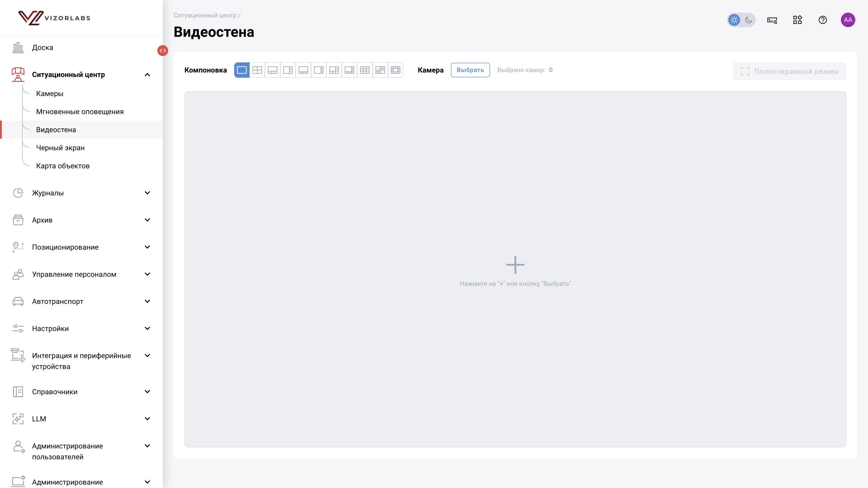Expand the Журналы menu section

pos(147,193)
